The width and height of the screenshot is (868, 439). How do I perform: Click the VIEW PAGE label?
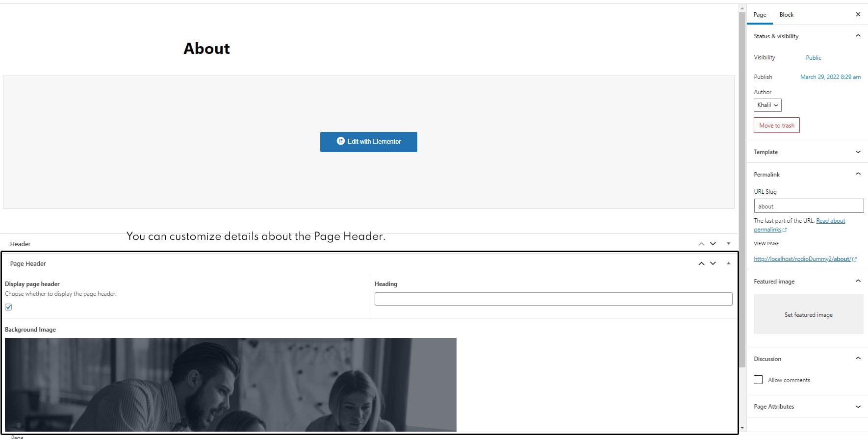[x=766, y=244]
